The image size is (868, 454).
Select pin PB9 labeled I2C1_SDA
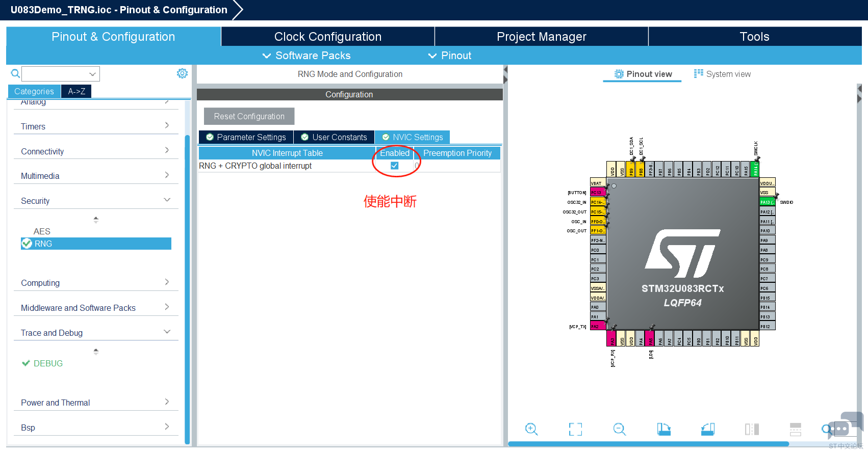click(631, 169)
